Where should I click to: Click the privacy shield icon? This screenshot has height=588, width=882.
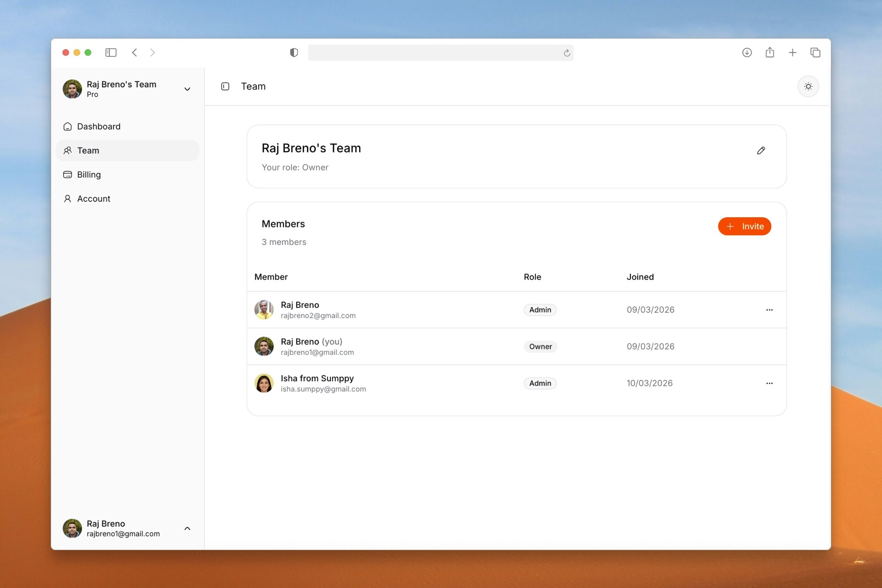(294, 52)
